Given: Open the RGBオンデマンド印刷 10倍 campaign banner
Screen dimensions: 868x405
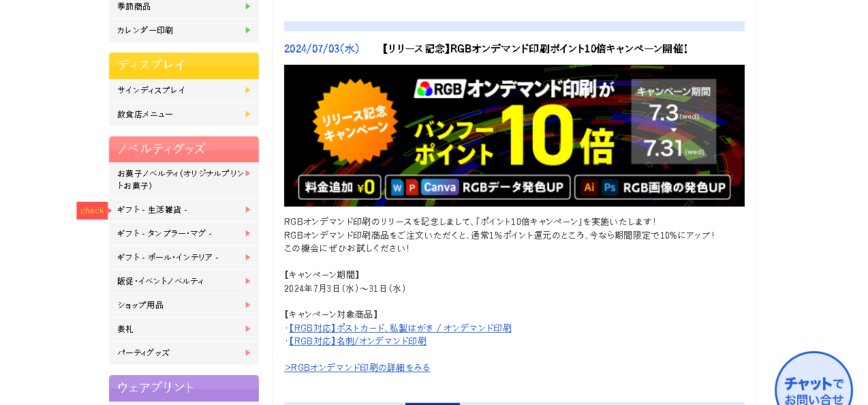Looking at the screenshot, I should coord(514,136).
